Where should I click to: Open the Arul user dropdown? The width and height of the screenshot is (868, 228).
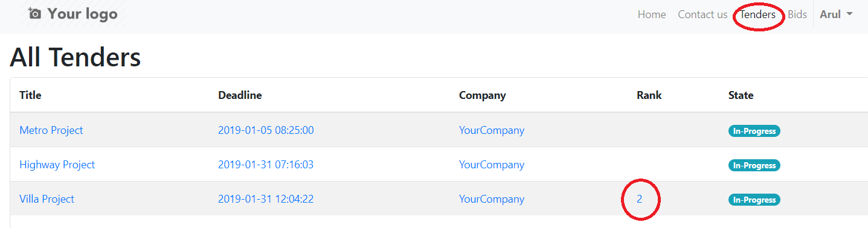click(x=836, y=14)
